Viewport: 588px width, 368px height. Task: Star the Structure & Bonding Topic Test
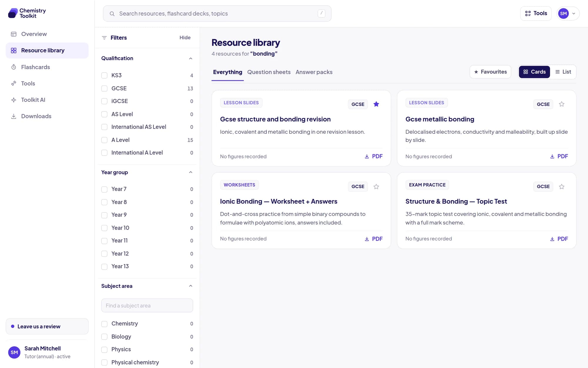tap(562, 187)
